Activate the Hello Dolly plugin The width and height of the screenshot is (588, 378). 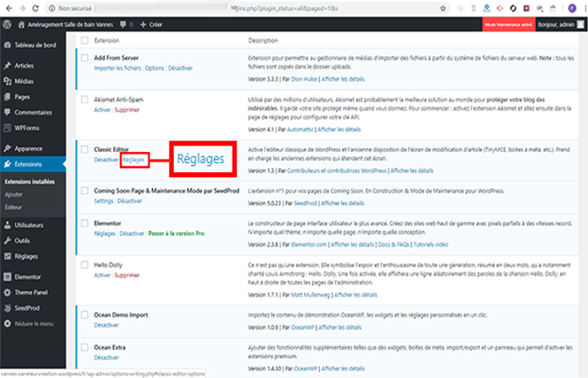click(102, 276)
